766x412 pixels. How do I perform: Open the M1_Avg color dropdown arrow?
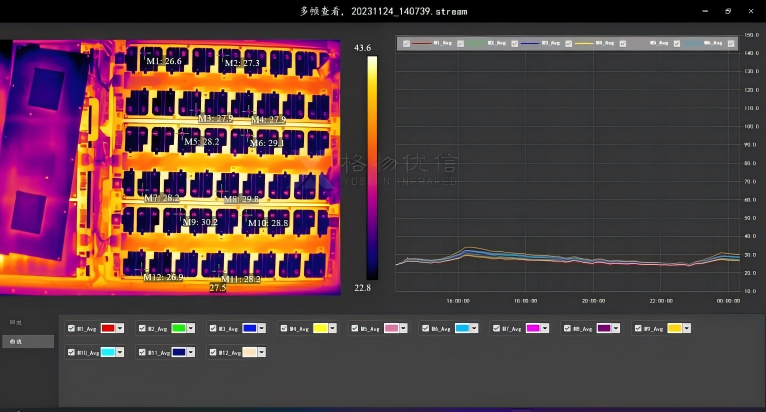[x=120, y=328]
